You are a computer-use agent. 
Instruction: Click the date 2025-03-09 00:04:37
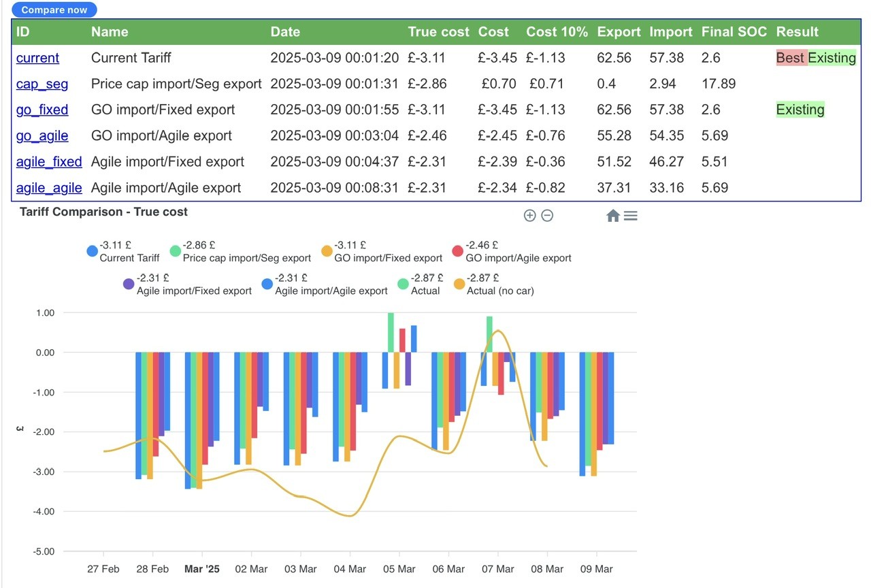coord(335,161)
